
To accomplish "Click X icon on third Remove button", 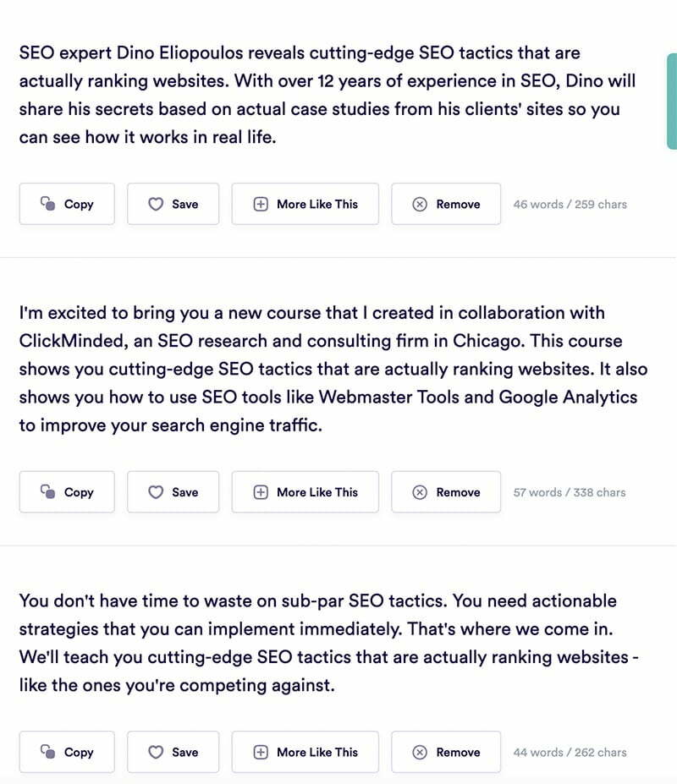I will (x=420, y=752).
